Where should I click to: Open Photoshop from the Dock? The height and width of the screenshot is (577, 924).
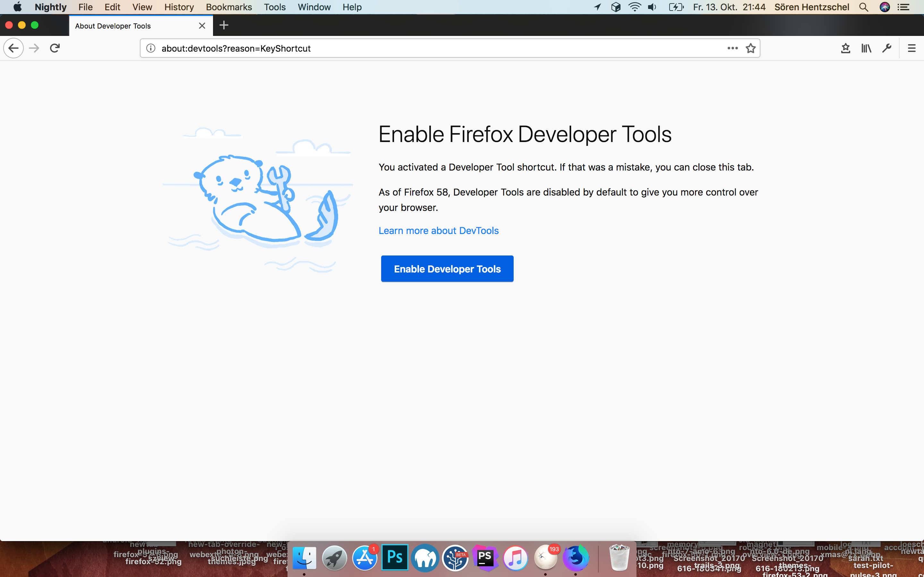pos(395,557)
